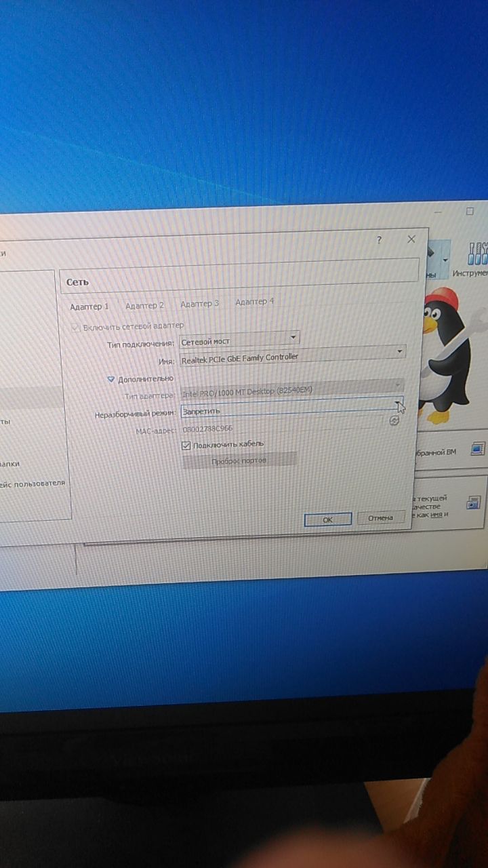Open the Адаптер 4 tab

click(254, 302)
